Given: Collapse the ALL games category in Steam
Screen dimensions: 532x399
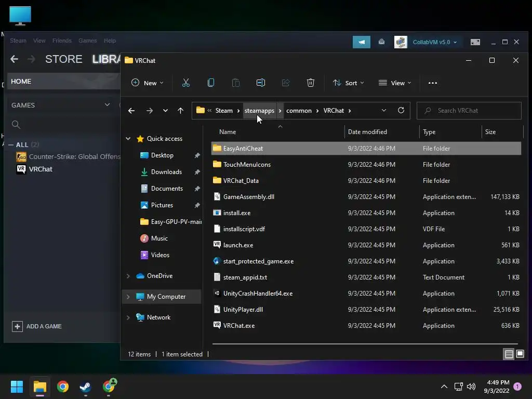Looking at the screenshot, I should coord(11,145).
